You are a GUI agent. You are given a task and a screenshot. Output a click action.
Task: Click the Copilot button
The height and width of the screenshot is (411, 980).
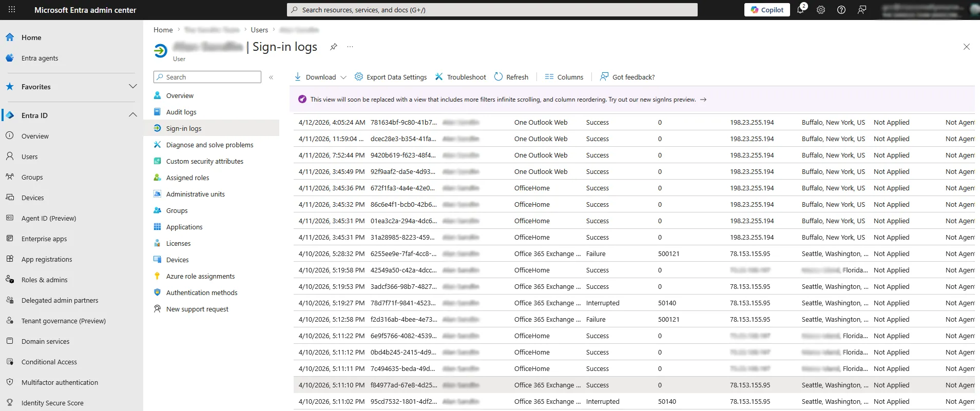coord(767,10)
